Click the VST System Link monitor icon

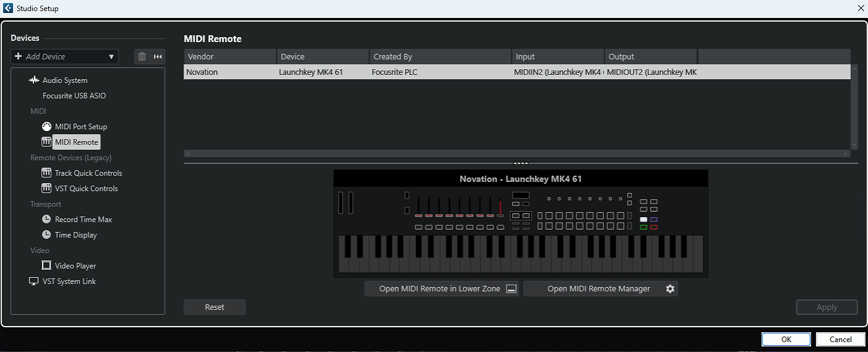click(x=34, y=281)
